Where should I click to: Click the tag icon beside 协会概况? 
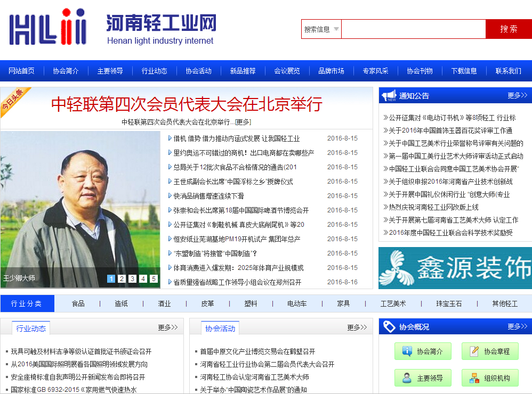(389, 326)
